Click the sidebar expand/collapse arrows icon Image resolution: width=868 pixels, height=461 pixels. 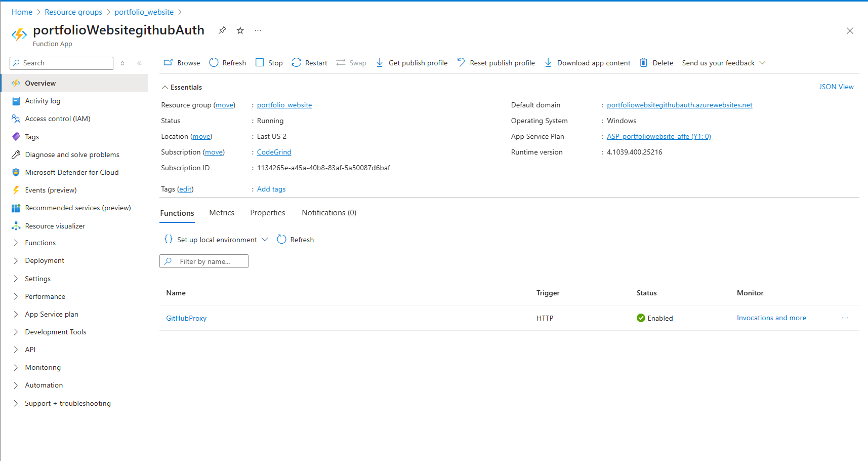coord(122,63)
